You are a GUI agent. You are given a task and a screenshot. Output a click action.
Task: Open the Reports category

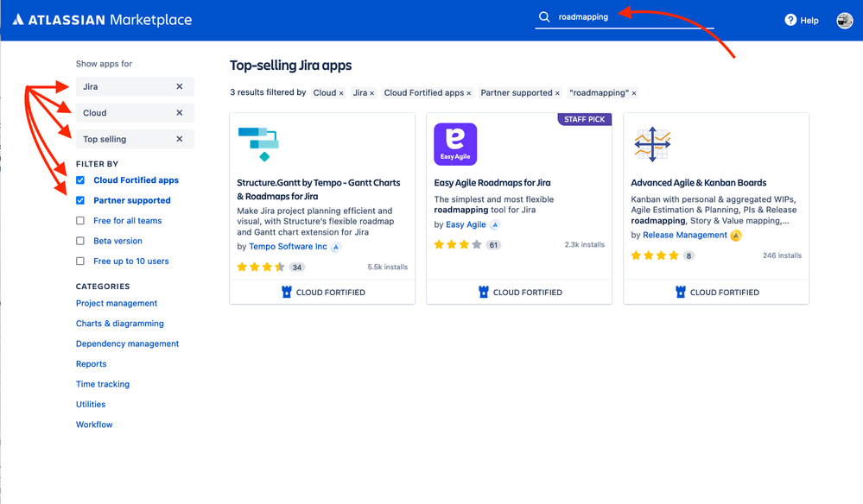click(x=92, y=364)
